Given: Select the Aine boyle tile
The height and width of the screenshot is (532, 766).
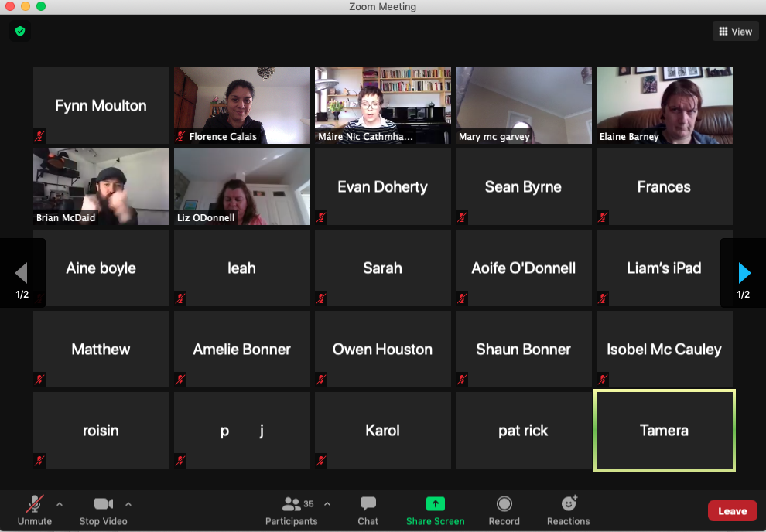Looking at the screenshot, I should pos(101,268).
